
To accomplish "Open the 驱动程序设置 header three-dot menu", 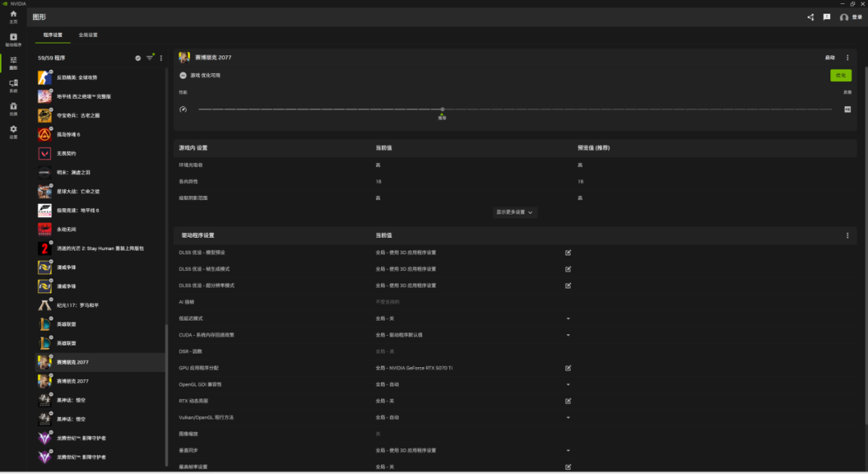I will coord(847,235).
